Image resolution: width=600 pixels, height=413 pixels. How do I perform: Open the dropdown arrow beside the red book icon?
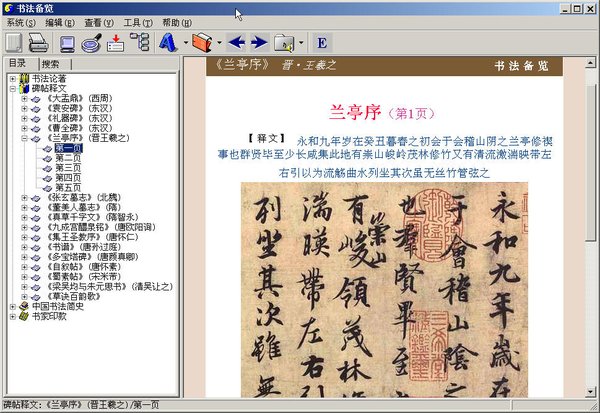(219, 43)
